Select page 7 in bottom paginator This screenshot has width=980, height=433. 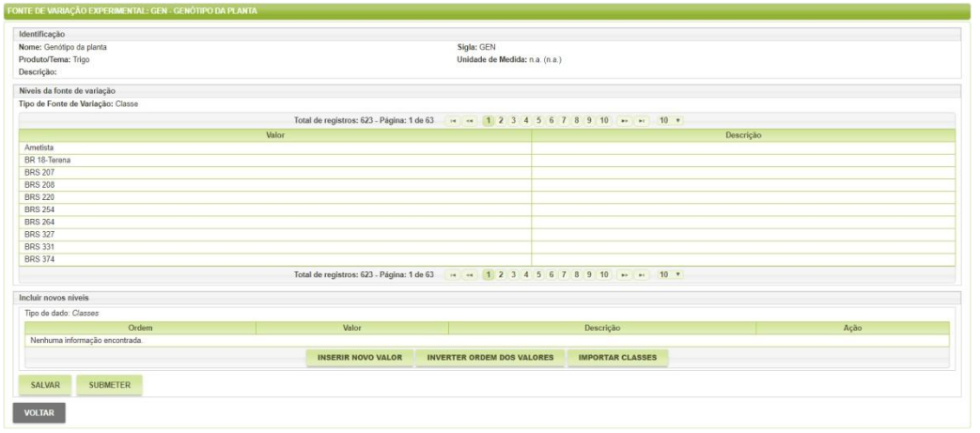click(564, 275)
